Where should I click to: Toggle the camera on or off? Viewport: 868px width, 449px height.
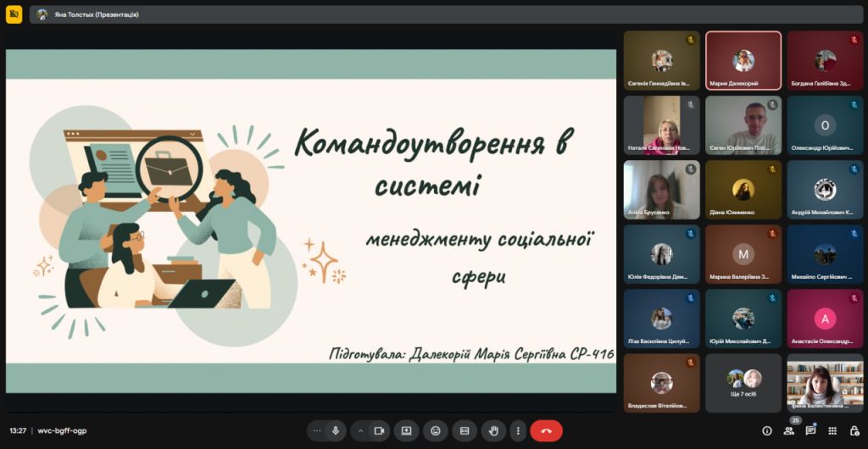coord(379,430)
